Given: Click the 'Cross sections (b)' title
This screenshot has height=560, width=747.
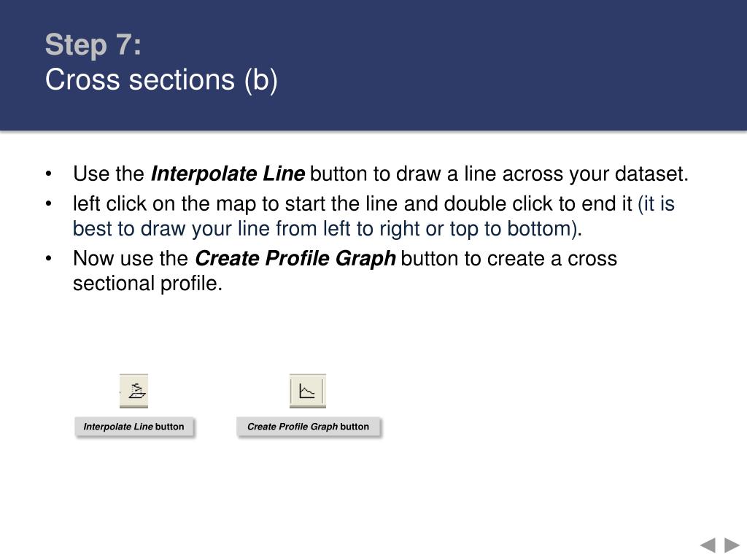Looking at the screenshot, I should (161, 79).
